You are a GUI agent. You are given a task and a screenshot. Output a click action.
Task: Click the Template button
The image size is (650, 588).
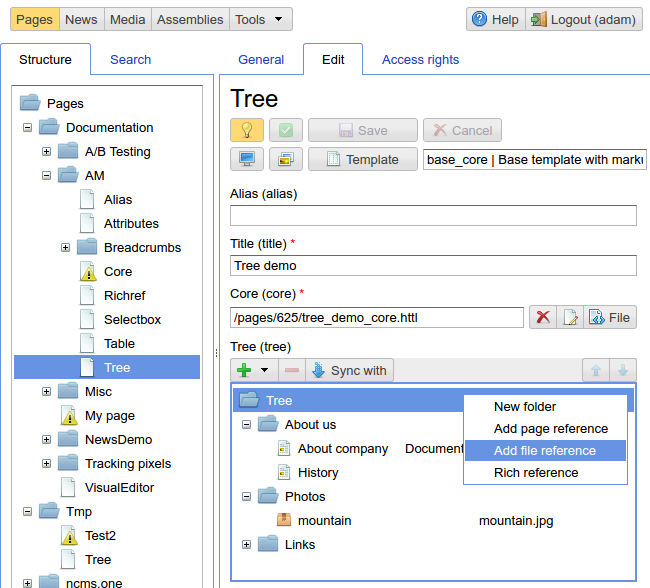coord(362,159)
